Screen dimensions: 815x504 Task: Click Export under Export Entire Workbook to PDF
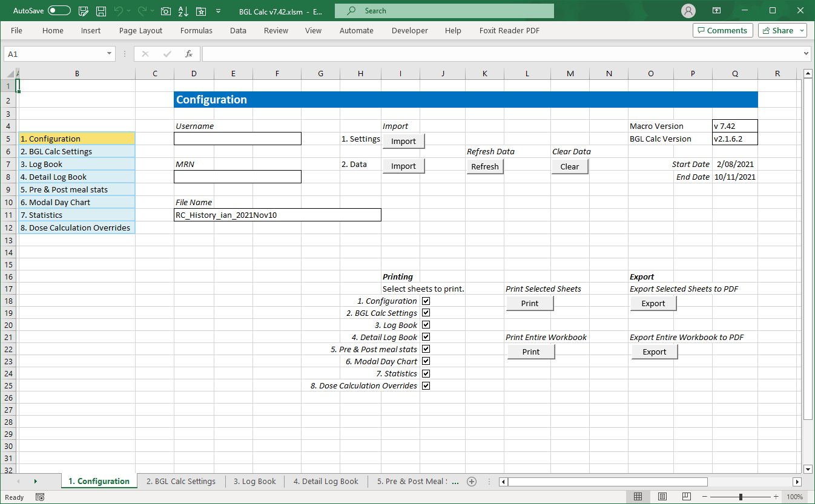(x=655, y=352)
